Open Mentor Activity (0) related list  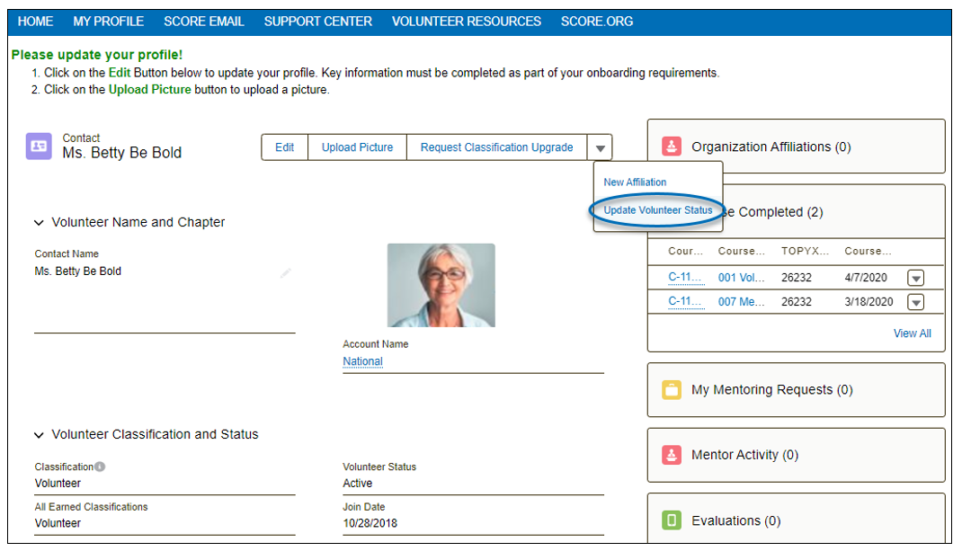tap(744, 455)
